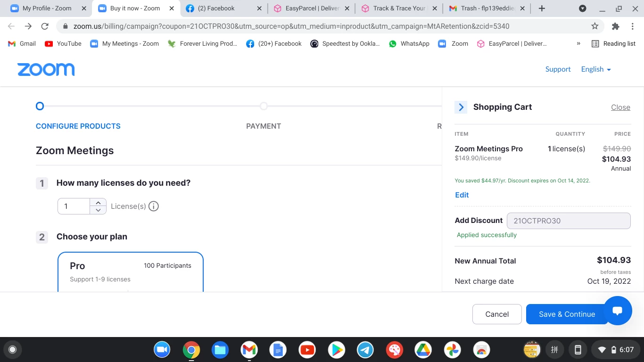Image resolution: width=644 pixels, height=362 pixels.
Task: Open Speedtest by Ookla bookmark
Action: click(345, 43)
